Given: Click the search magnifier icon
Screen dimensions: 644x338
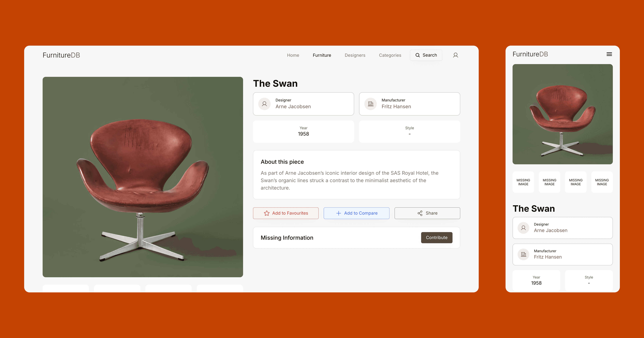Looking at the screenshot, I should 418,55.
